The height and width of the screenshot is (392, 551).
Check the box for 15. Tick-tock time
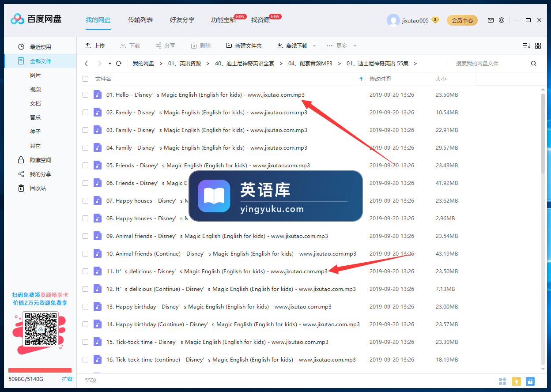click(x=85, y=342)
